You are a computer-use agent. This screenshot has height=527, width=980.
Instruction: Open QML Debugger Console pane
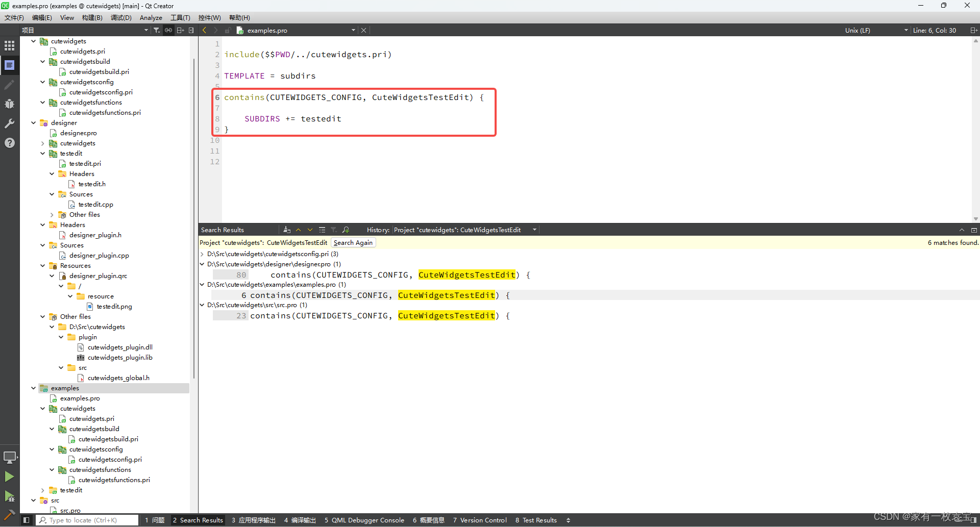click(x=364, y=520)
